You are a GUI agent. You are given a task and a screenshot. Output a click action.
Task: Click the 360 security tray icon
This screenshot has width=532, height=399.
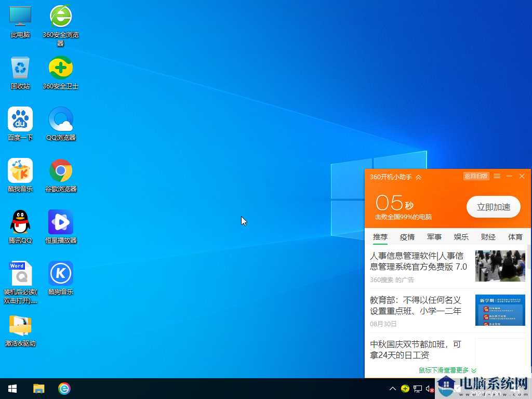405,389
